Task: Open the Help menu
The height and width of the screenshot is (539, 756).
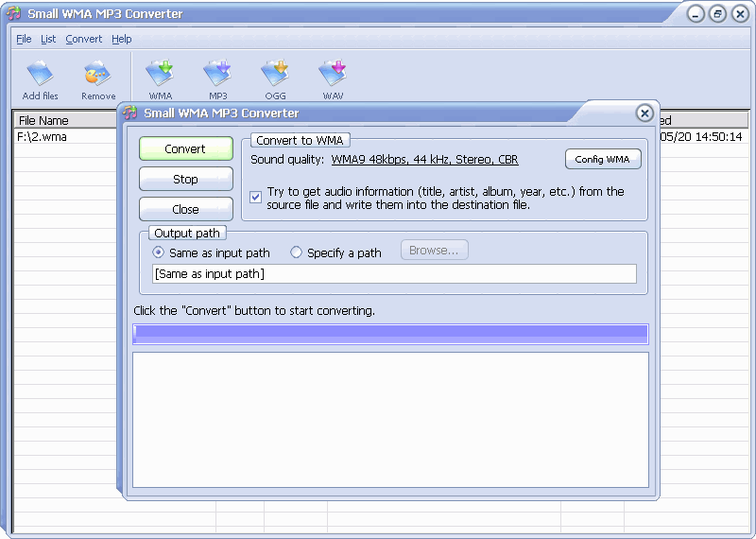Action: pyautogui.click(x=122, y=39)
